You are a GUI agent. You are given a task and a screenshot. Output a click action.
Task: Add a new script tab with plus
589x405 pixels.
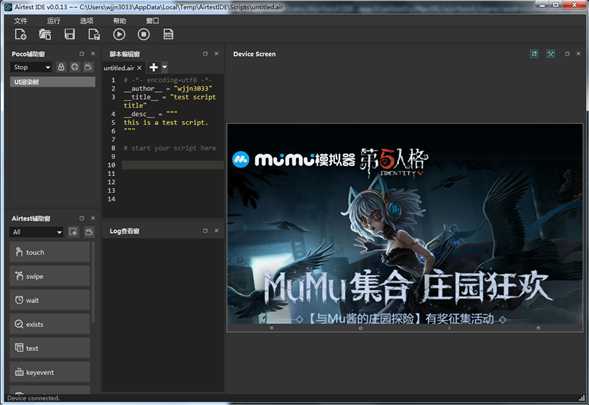(154, 67)
